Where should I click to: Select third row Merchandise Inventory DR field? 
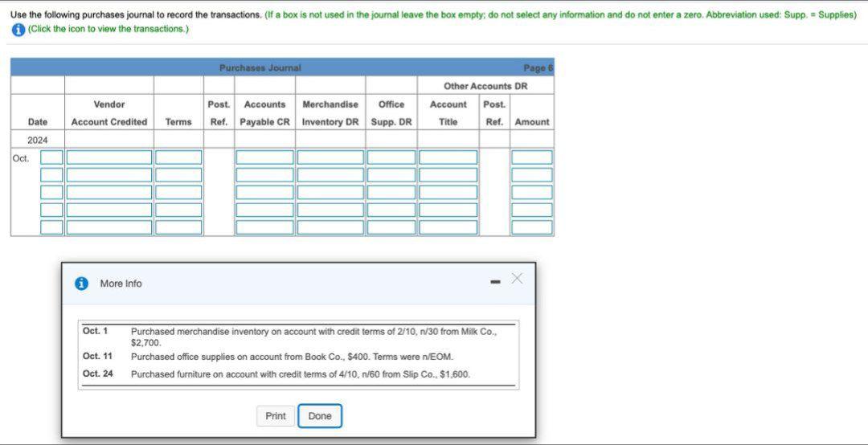point(330,192)
